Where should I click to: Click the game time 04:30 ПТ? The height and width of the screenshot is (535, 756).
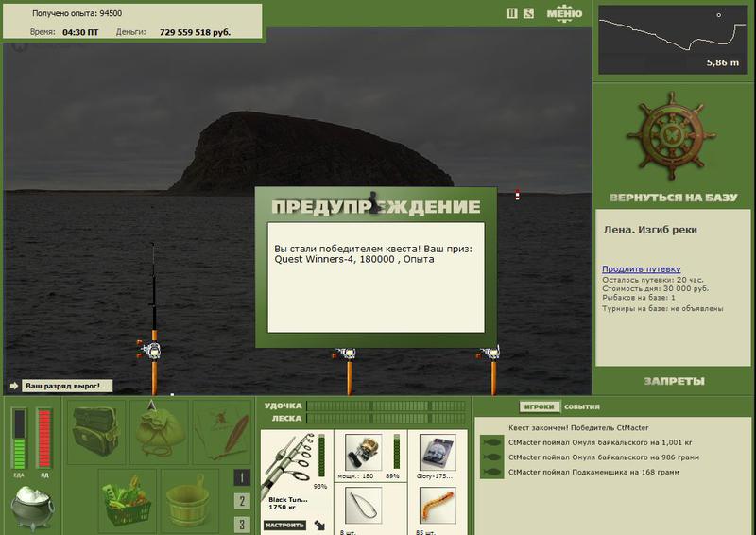80,32
